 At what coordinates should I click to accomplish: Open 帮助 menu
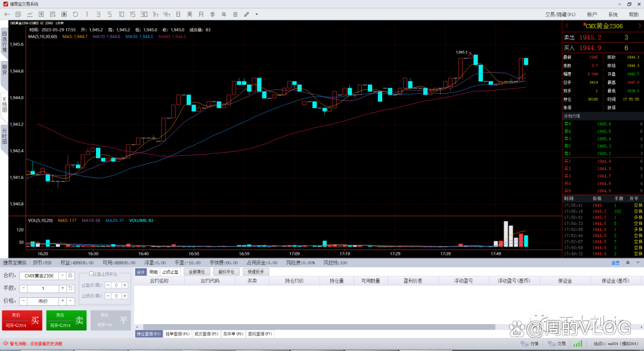coord(634,14)
